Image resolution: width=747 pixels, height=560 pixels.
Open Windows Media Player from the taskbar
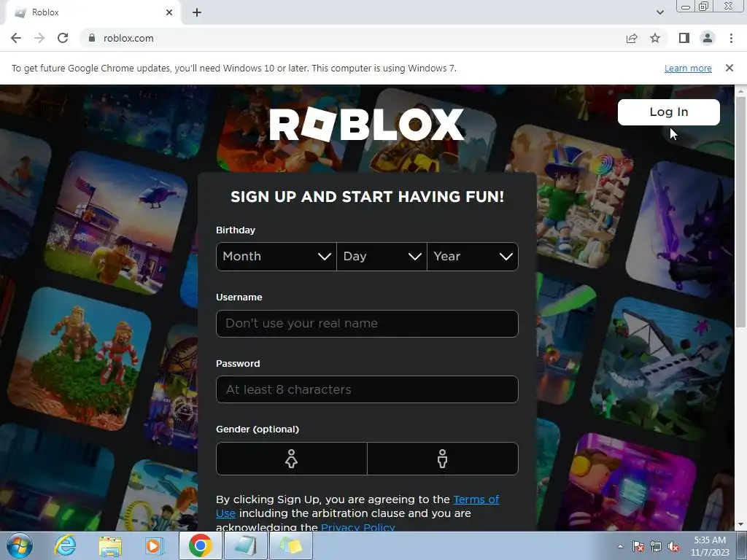click(x=154, y=545)
